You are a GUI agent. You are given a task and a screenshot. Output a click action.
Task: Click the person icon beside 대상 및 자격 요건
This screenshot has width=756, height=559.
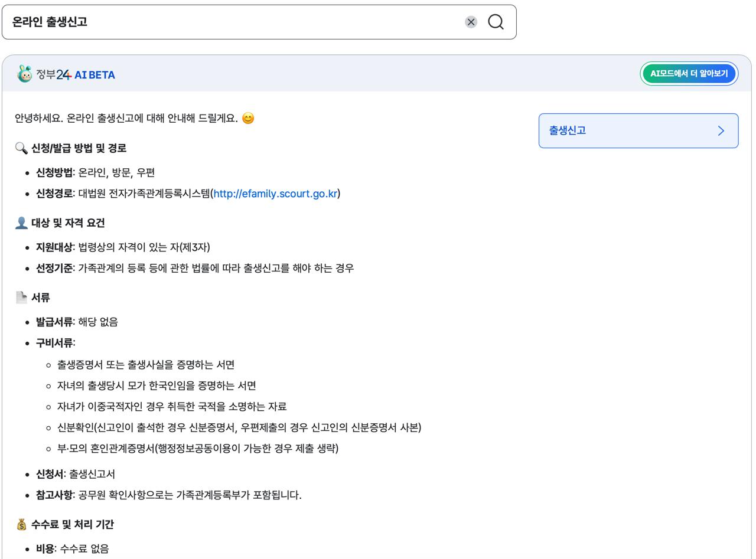click(x=21, y=223)
